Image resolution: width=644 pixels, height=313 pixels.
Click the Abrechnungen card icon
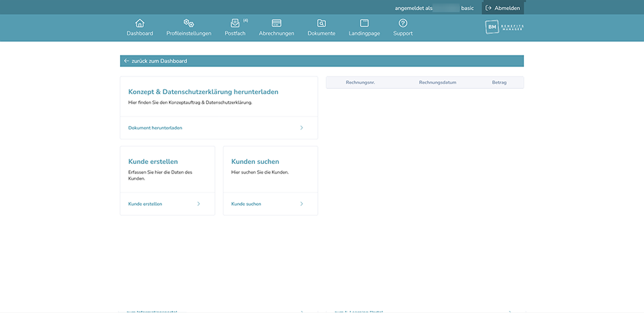(277, 23)
